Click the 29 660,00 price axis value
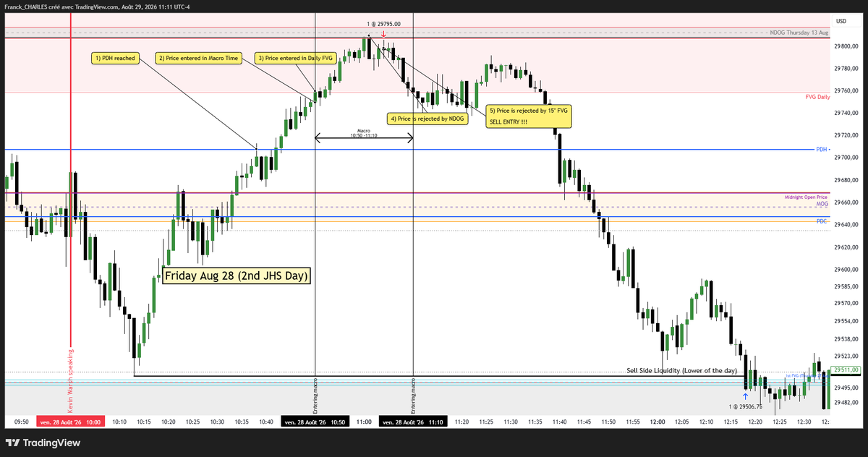 pos(847,202)
